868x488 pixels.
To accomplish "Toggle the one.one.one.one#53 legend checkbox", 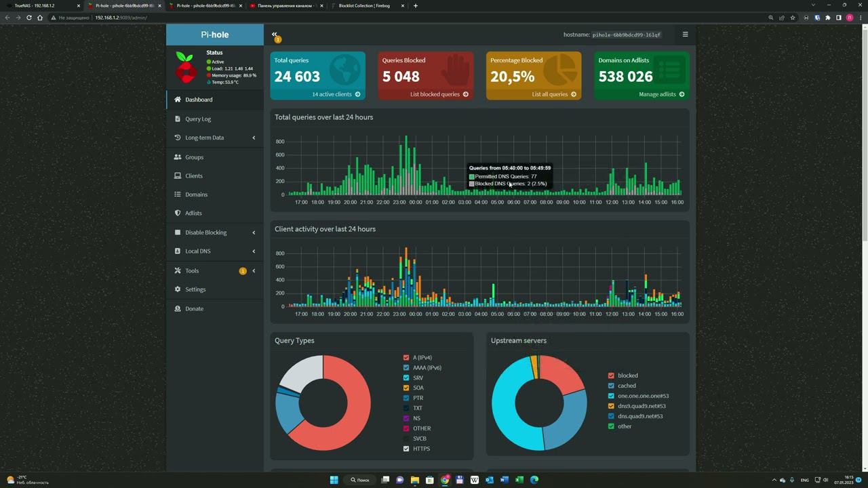I will (x=611, y=396).
